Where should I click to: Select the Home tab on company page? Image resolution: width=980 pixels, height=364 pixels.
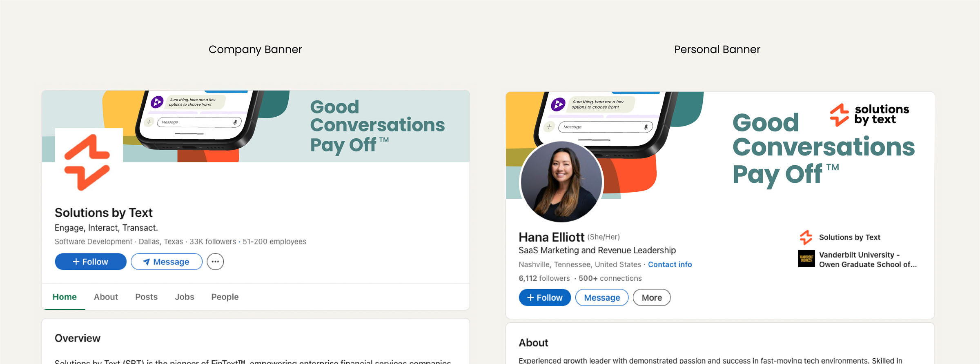click(x=65, y=297)
